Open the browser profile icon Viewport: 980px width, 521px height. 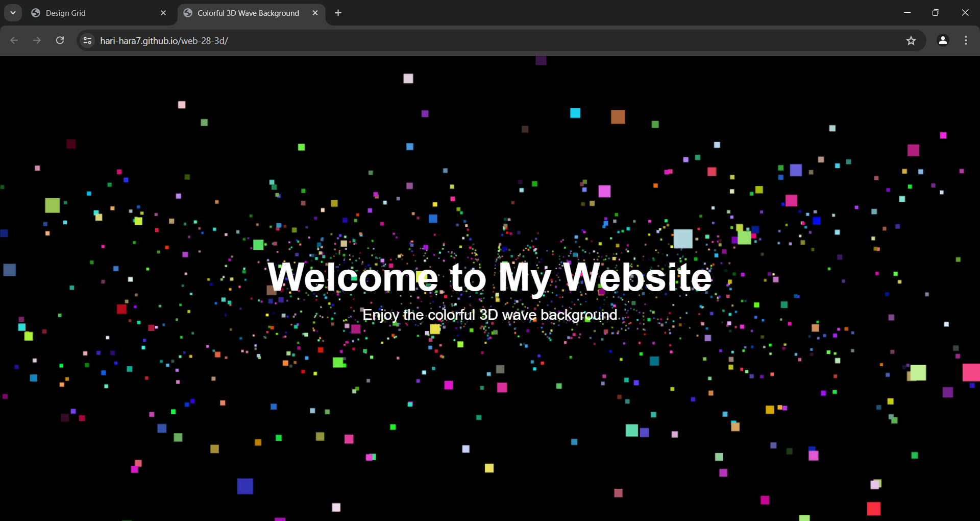[x=943, y=40]
